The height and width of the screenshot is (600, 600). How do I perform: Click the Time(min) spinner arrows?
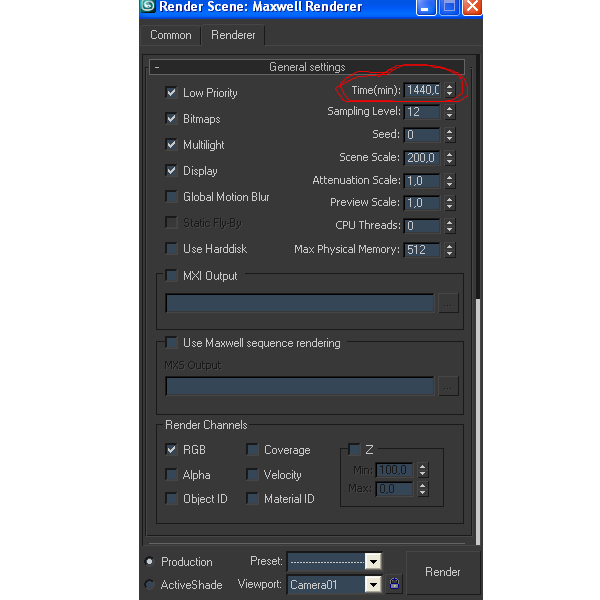pos(450,90)
